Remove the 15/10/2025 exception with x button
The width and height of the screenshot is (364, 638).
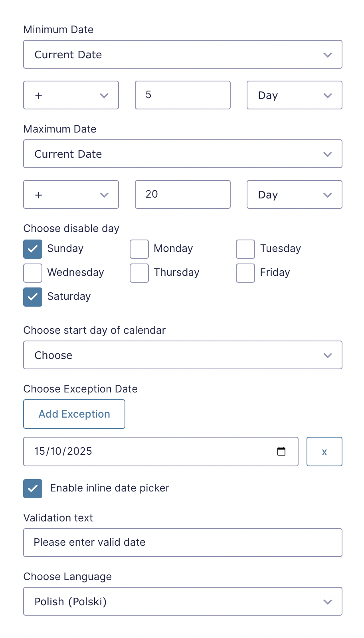click(324, 452)
